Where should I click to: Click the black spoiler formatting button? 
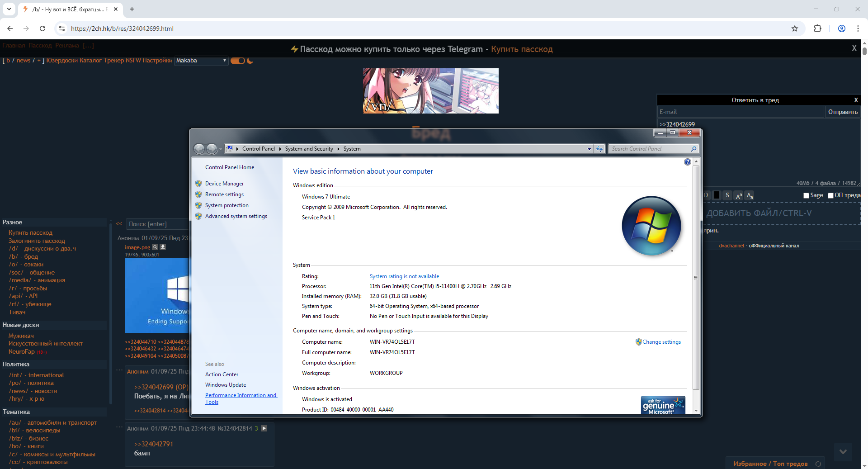click(x=717, y=195)
